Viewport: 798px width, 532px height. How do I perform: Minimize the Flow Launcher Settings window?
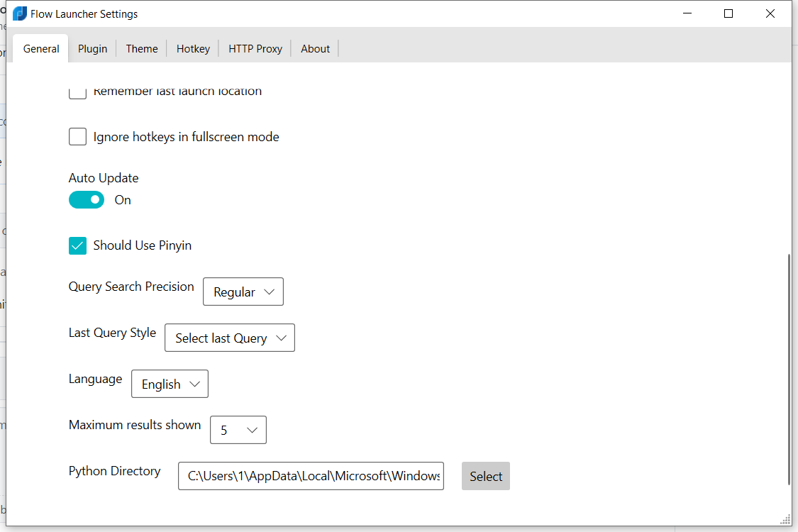pos(687,13)
